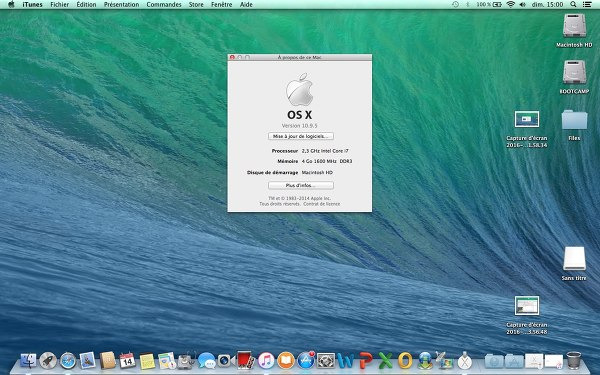Click the dim. 15:00 clock
Viewport: 600px width, 375px height.
[x=547, y=5]
